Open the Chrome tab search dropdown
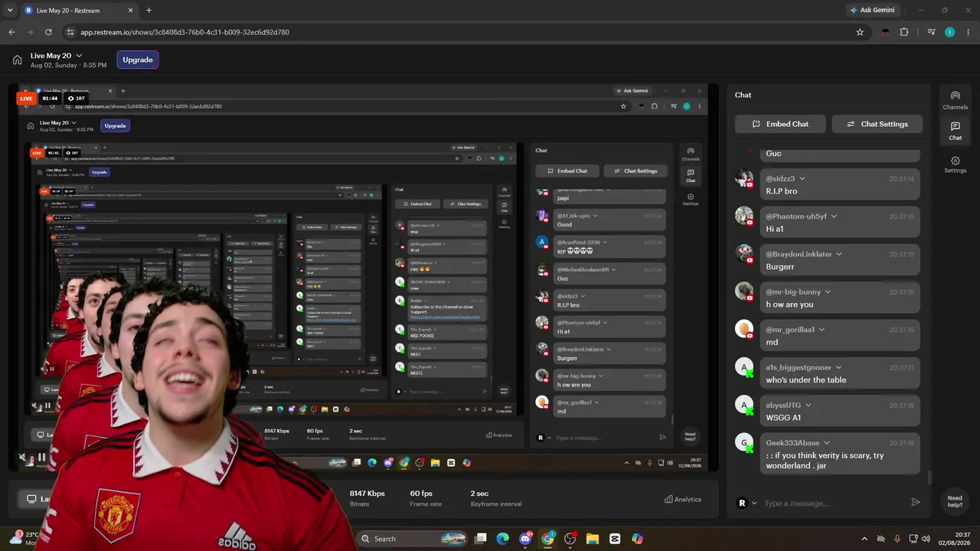 (x=10, y=11)
